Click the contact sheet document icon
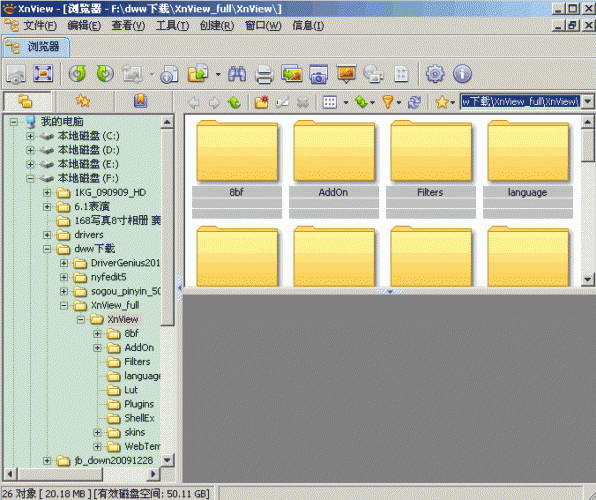 tap(401, 74)
